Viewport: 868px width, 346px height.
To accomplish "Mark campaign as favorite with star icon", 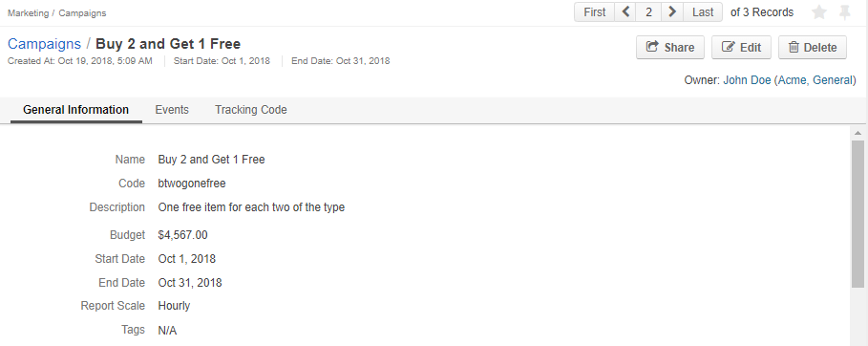I will coord(819,12).
